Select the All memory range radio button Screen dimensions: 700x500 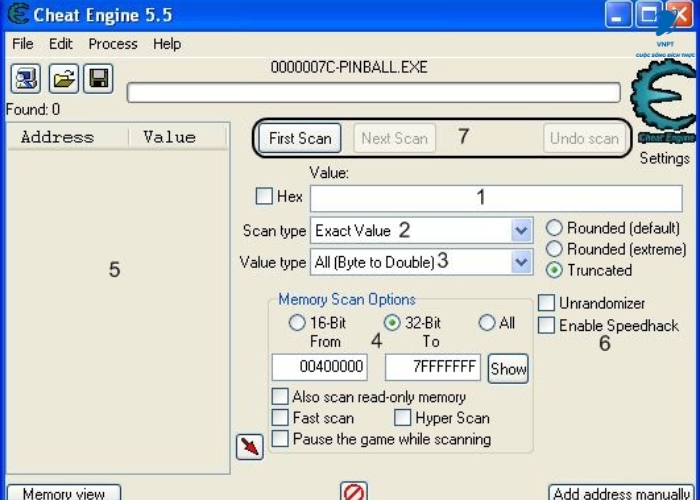click(487, 323)
